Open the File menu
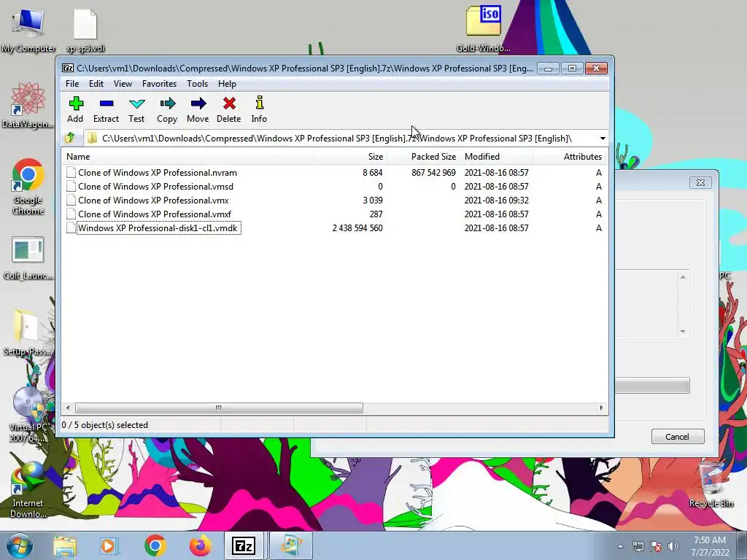Image resolution: width=747 pixels, height=560 pixels. pyautogui.click(x=72, y=84)
